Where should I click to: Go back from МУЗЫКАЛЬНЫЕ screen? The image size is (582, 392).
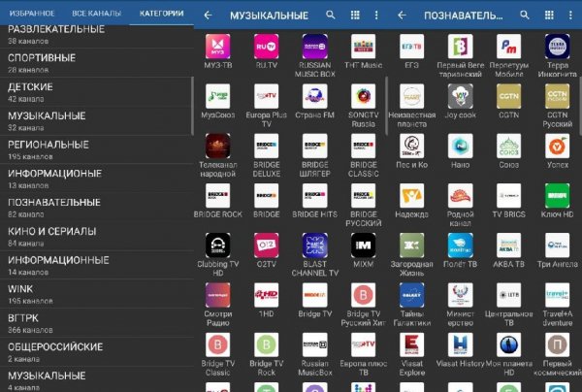point(209,16)
